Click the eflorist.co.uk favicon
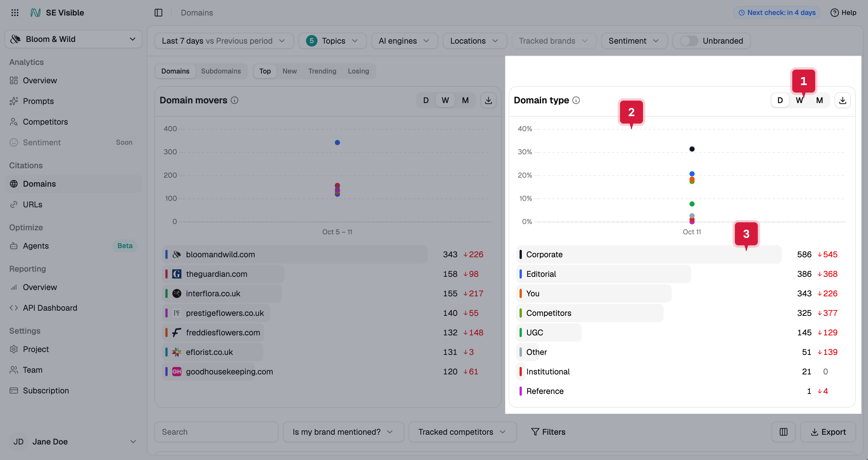 coord(177,352)
